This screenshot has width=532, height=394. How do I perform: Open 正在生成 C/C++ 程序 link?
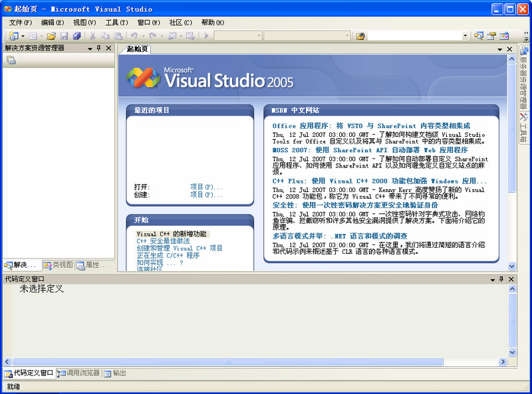pyautogui.click(x=168, y=255)
